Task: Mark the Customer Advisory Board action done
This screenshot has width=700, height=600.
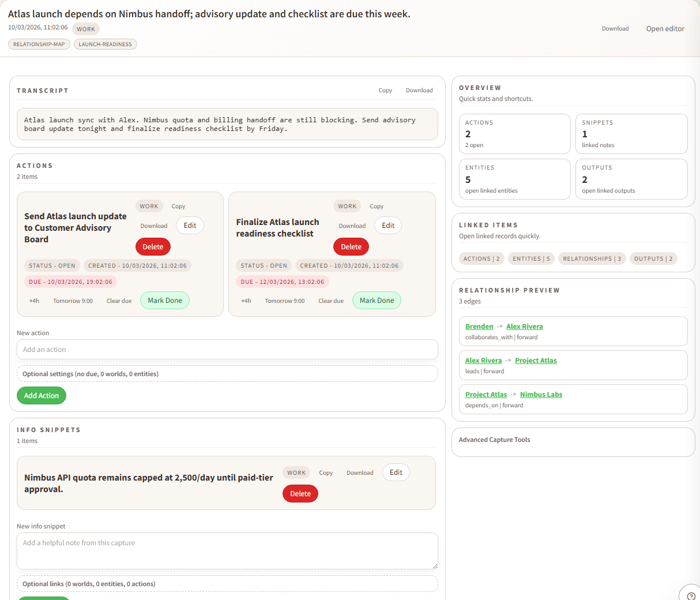Action: 165,300
